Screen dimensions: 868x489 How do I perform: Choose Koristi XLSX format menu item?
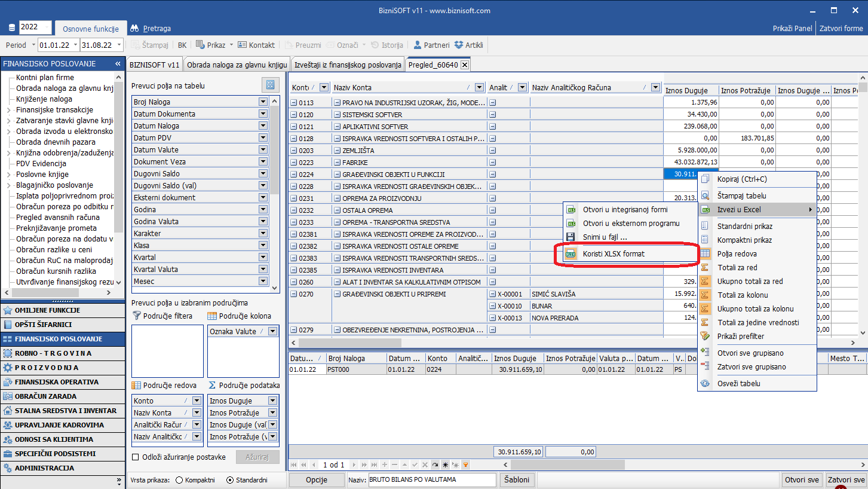pyautogui.click(x=614, y=254)
